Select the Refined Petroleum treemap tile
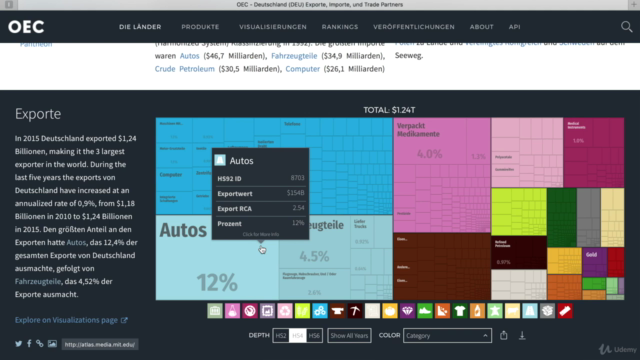 518,252
